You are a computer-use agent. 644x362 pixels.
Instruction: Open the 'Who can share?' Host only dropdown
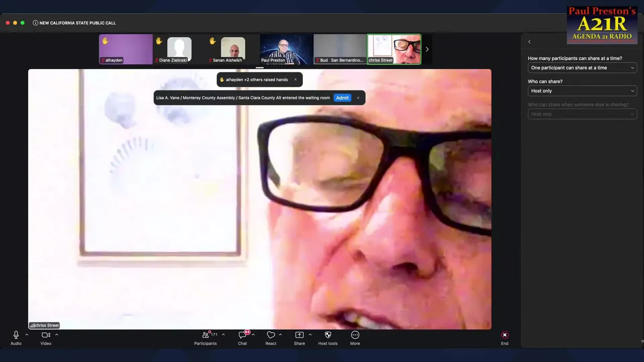click(582, 91)
